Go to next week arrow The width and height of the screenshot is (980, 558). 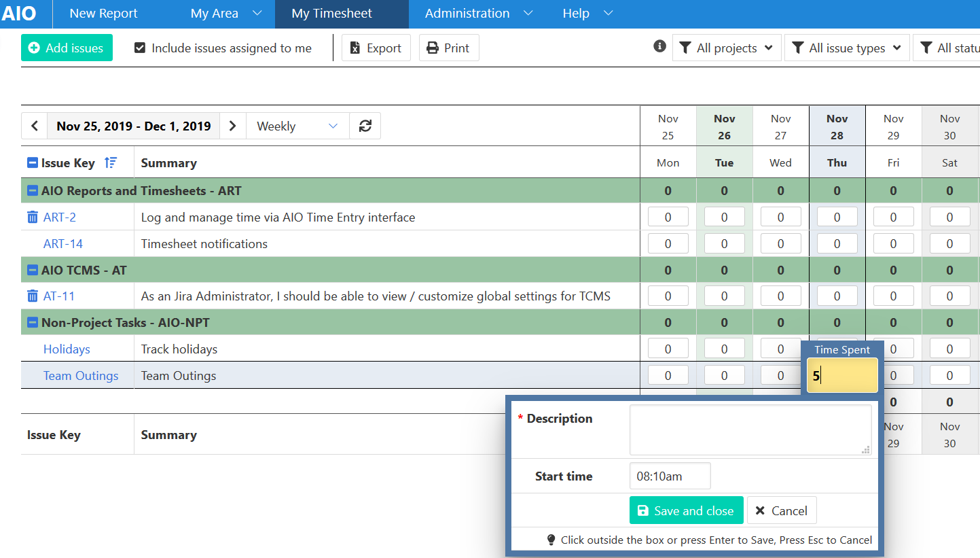232,126
